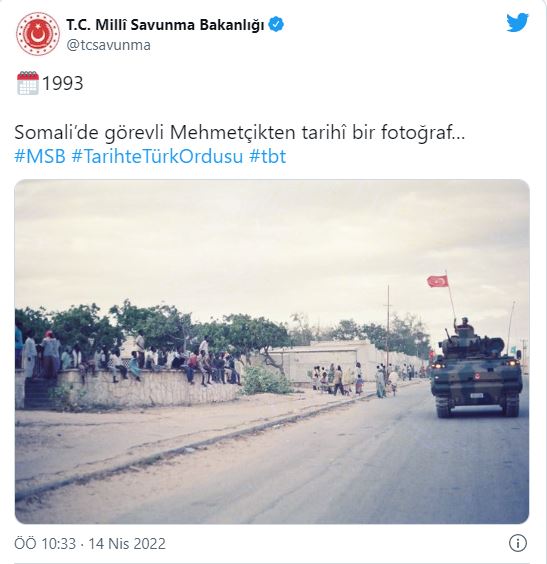Click the 14 Nis 2022 date
Viewport: 547px width, 564px height.
pos(127,543)
